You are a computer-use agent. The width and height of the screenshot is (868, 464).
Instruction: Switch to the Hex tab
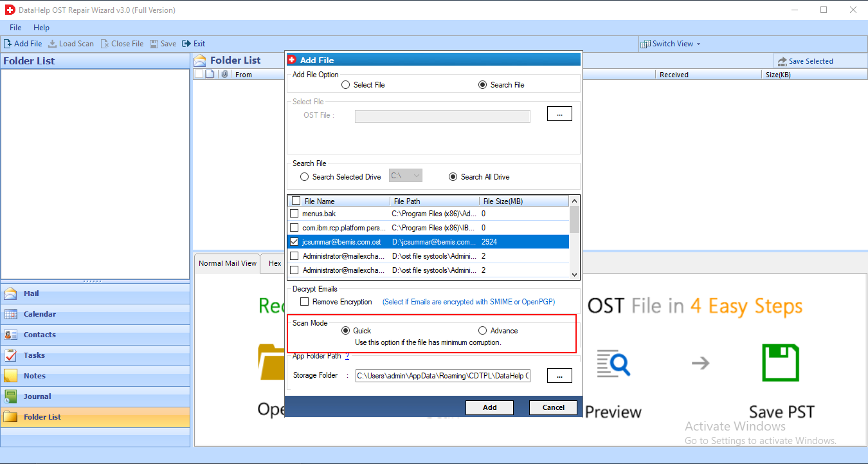[x=274, y=263]
